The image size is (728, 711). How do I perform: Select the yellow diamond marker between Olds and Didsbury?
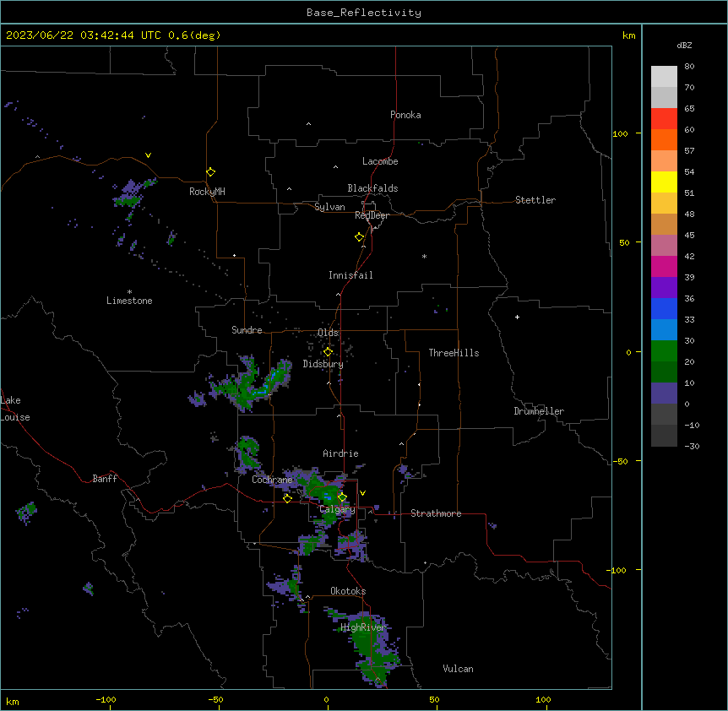pyautogui.click(x=328, y=352)
